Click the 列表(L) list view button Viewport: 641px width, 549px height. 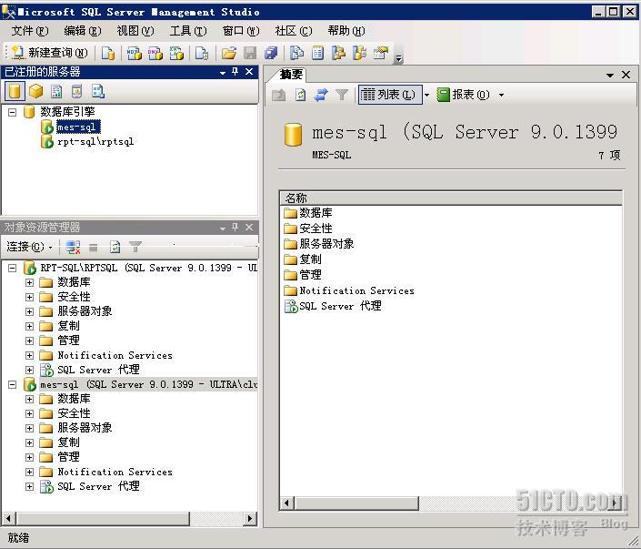click(390, 95)
